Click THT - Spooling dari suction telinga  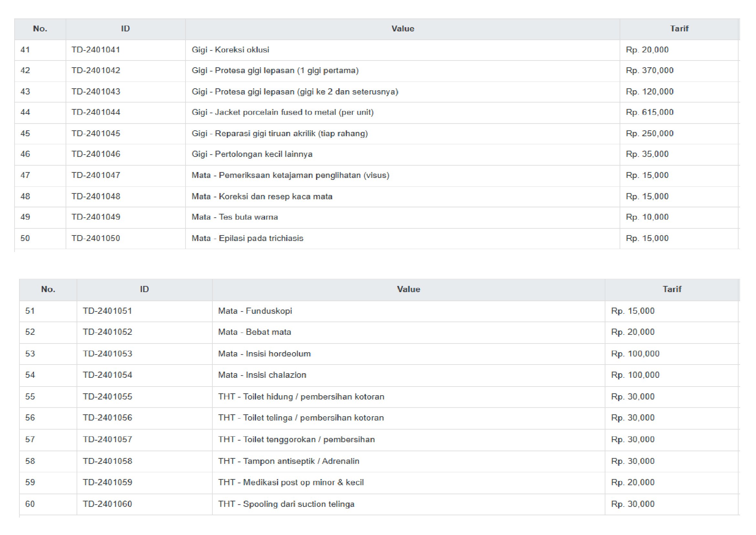pos(286,504)
